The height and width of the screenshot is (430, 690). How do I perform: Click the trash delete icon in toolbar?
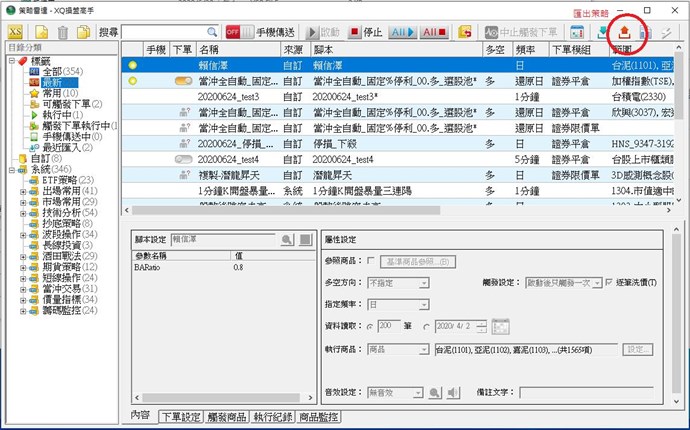pyautogui.click(x=63, y=32)
